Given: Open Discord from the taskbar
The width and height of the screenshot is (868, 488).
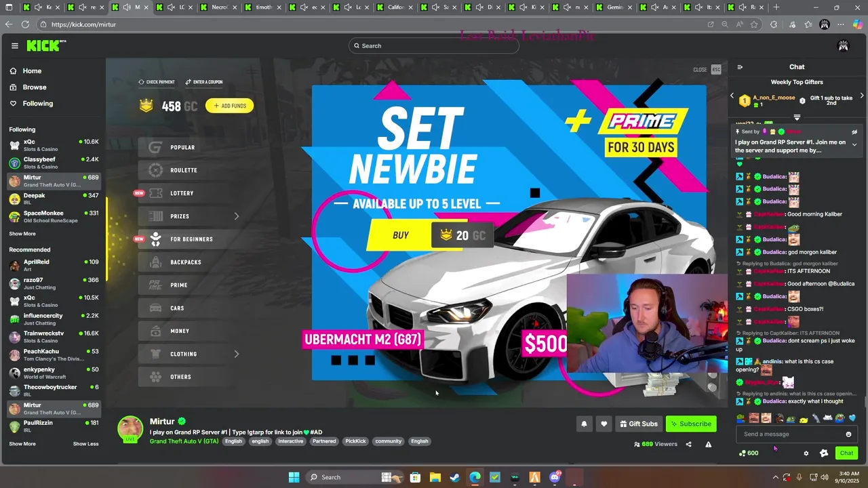Looking at the screenshot, I should 555,477.
